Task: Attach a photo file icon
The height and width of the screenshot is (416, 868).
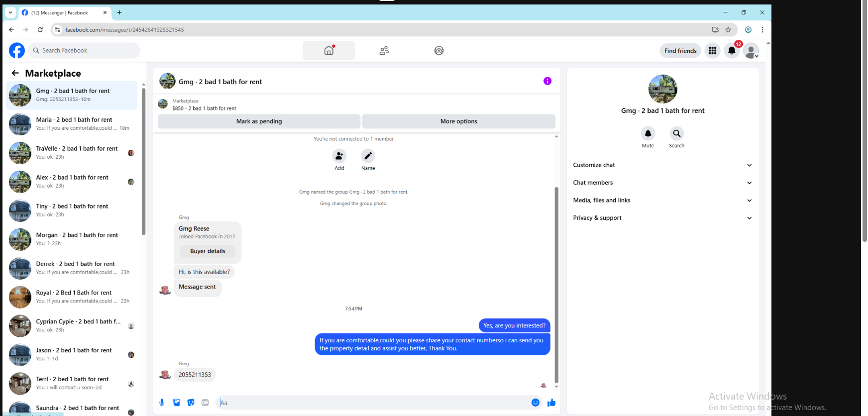Action: coord(176,403)
